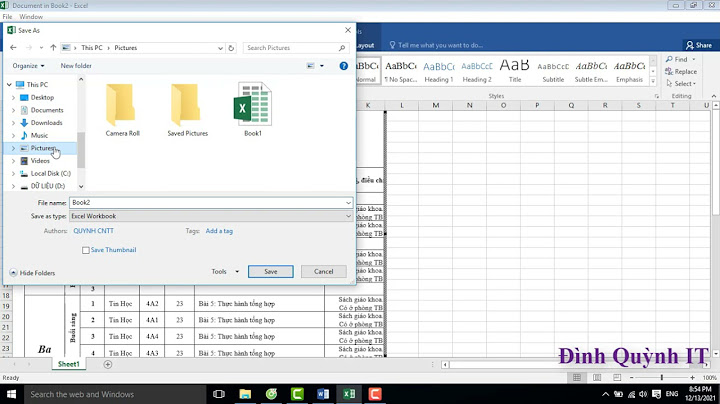Create a New folder
The width and height of the screenshot is (720, 404).
point(76,66)
